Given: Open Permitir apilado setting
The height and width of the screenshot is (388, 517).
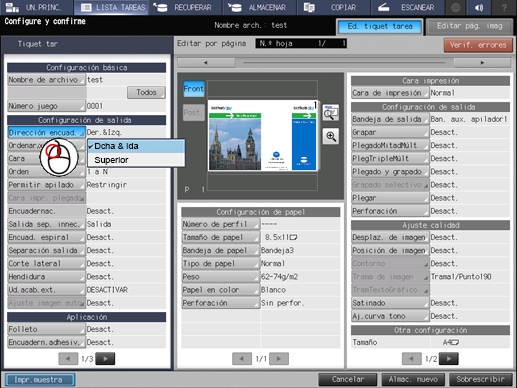Looking at the screenshot, I should [x=46, y=185].
